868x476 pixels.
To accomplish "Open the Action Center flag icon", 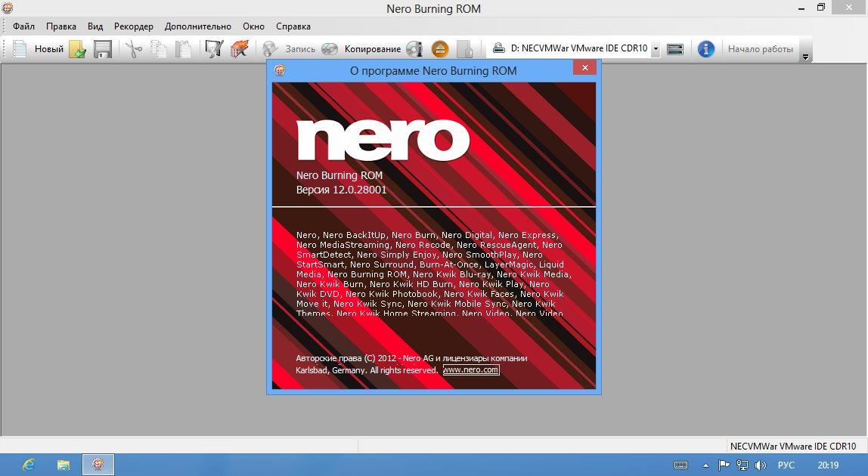I will click(x=724, y=465).
